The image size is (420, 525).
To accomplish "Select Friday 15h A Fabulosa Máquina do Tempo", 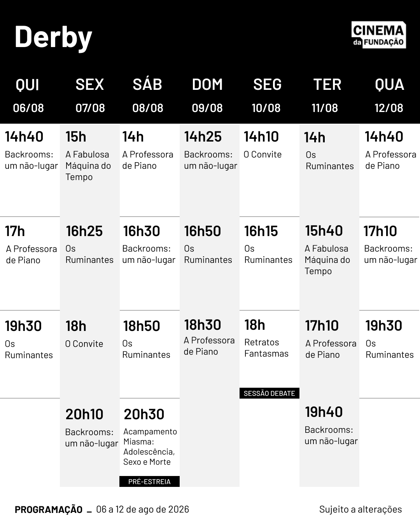I will pos(89,156).
